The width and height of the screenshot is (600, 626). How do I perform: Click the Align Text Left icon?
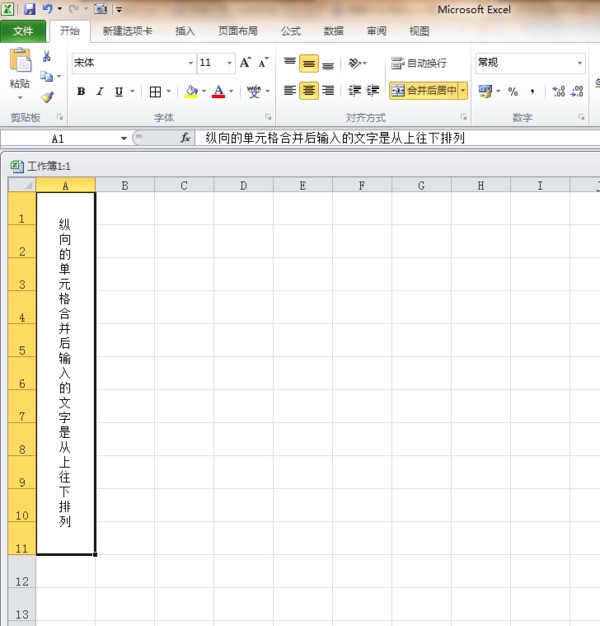290,91
